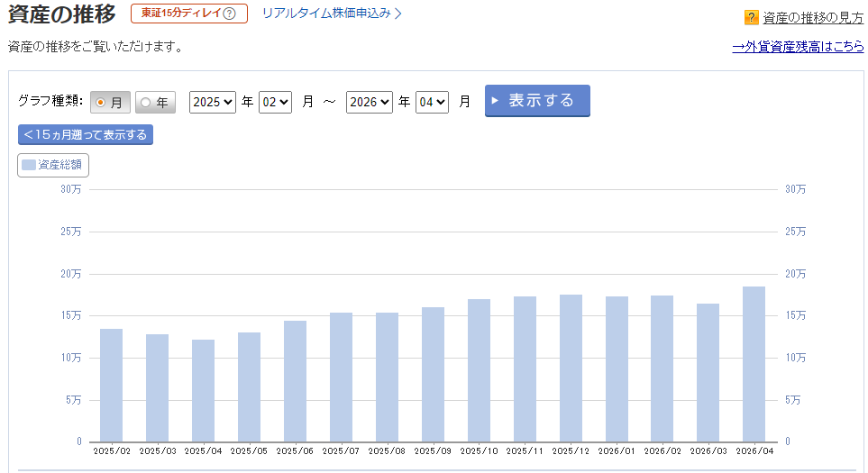Click the 2026/04 bar in chart
This screenshot has height=473, width=868.
[754, 364]
